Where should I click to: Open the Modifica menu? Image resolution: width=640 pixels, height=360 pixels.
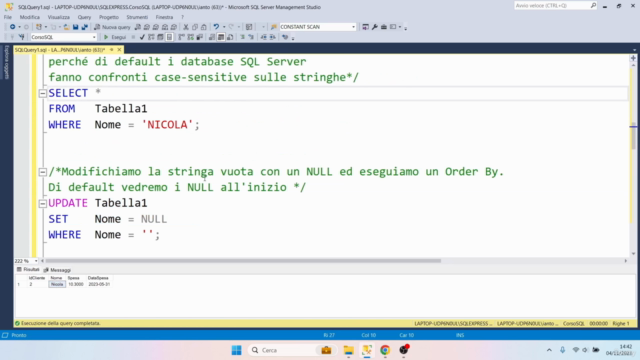tap(30, 17)
